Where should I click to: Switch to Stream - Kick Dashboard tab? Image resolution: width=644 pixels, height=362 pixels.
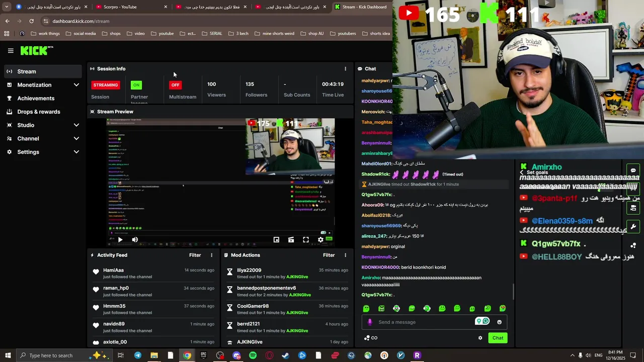click(361, 7)
